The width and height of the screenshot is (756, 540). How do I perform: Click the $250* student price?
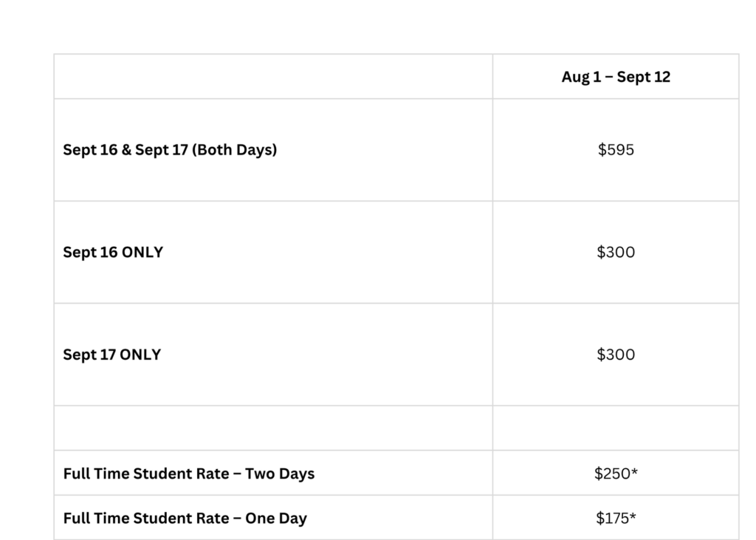tap(615, 474)
